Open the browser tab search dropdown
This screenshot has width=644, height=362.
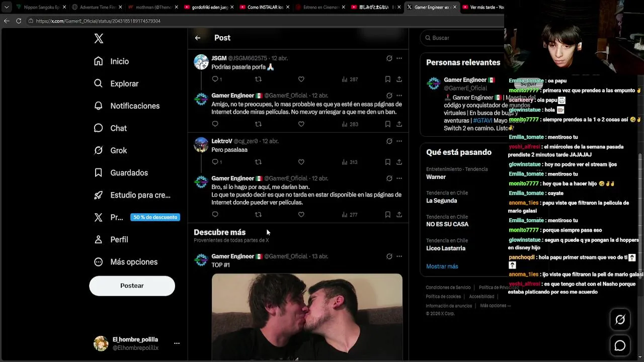coord(7,7)
